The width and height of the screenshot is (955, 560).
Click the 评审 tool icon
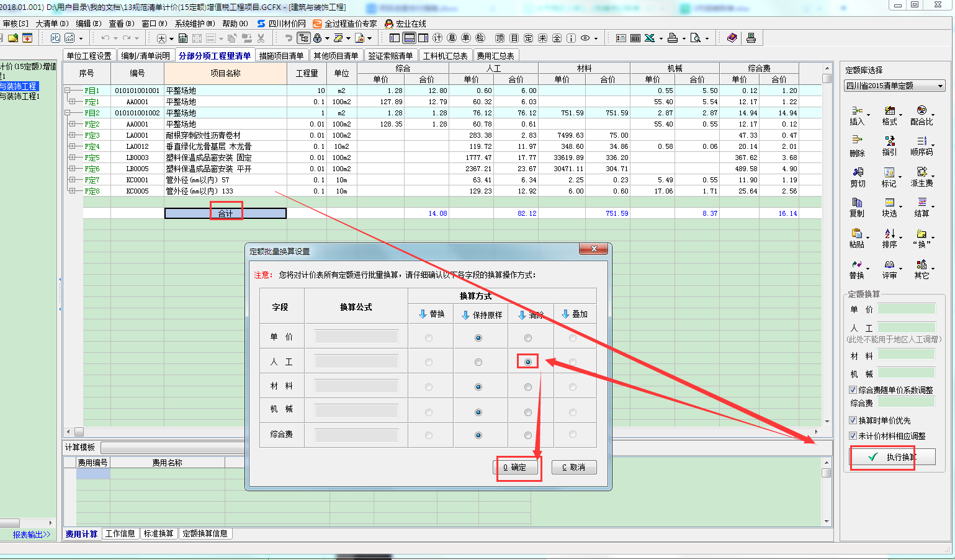[889, 264]
